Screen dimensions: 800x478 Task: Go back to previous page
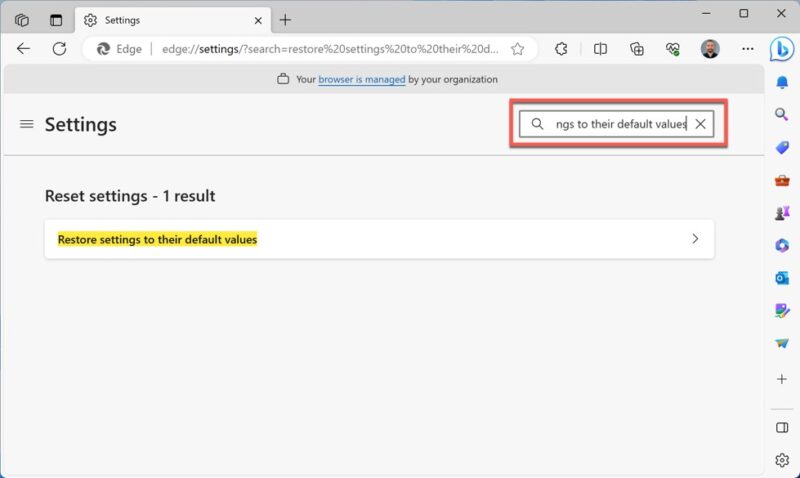pyautogui.click(x=23, y=49)
